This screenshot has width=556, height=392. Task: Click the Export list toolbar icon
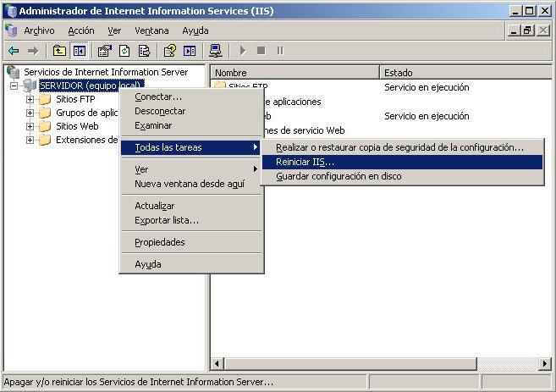(142, 51)
